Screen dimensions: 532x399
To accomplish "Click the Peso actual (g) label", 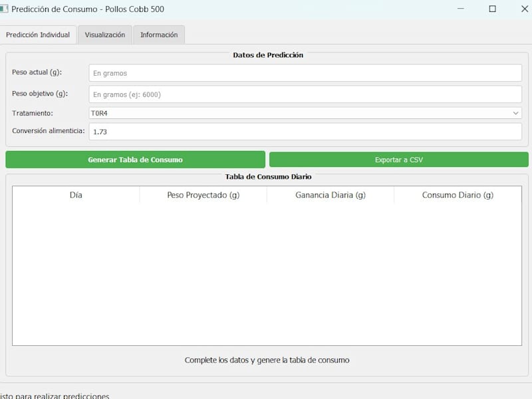I will pyautogui.click(x=37, y=72).
